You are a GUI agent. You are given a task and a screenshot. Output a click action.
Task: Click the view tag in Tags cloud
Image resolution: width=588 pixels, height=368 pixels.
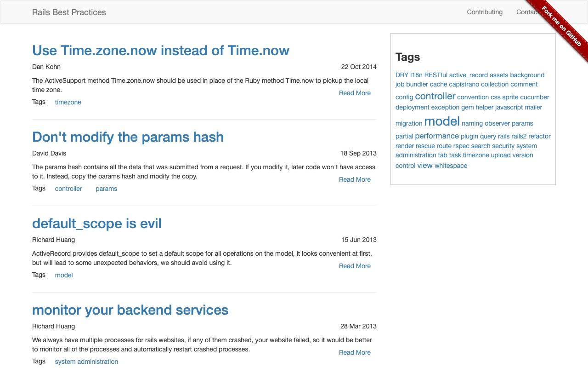[x=425, y=165]
